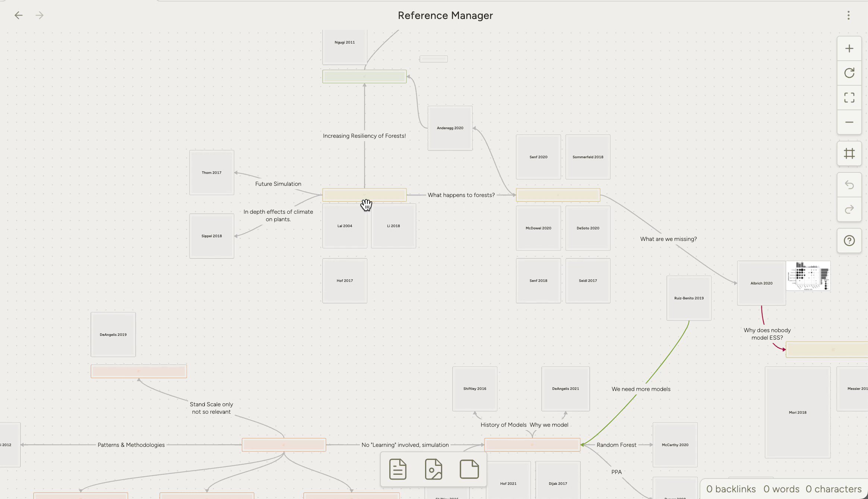Select the green card below Ngugi 2011
Screen dimensions: 868x499
coord(364,77)
